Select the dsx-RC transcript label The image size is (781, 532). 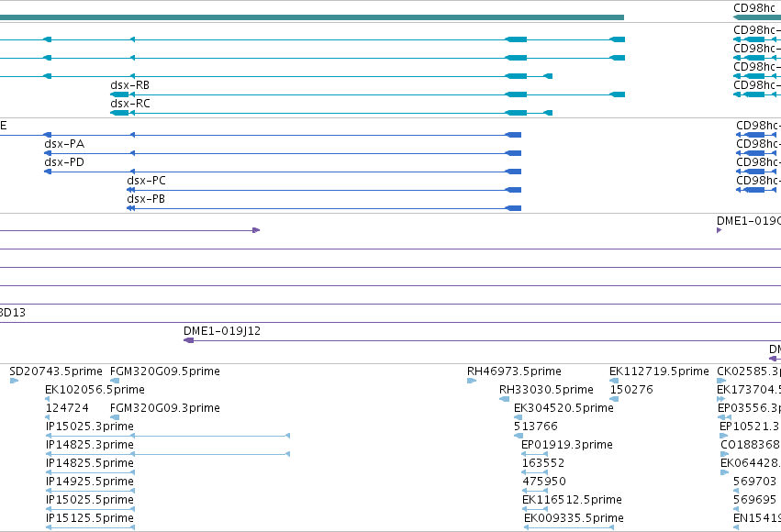130,104
